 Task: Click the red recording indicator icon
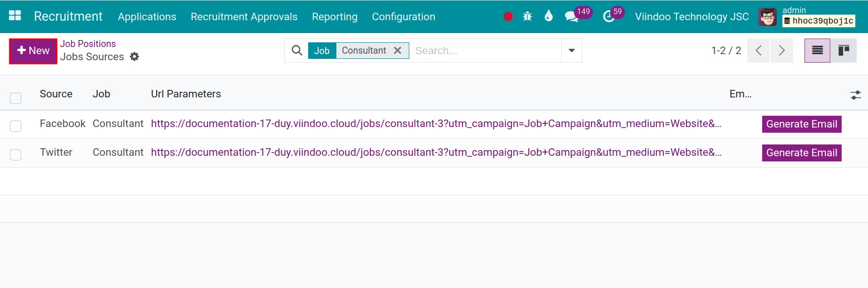click(x=508, y=16)
